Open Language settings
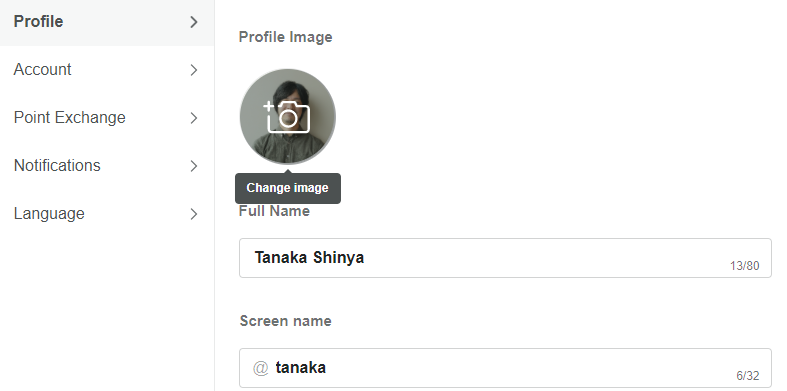This screenshot has height=391, width=787. coord(107,214)
